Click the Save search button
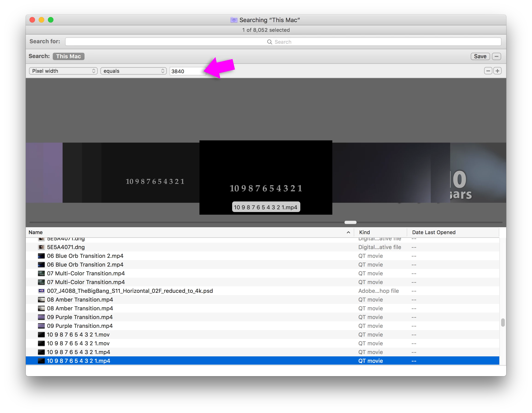 [480, 56]
